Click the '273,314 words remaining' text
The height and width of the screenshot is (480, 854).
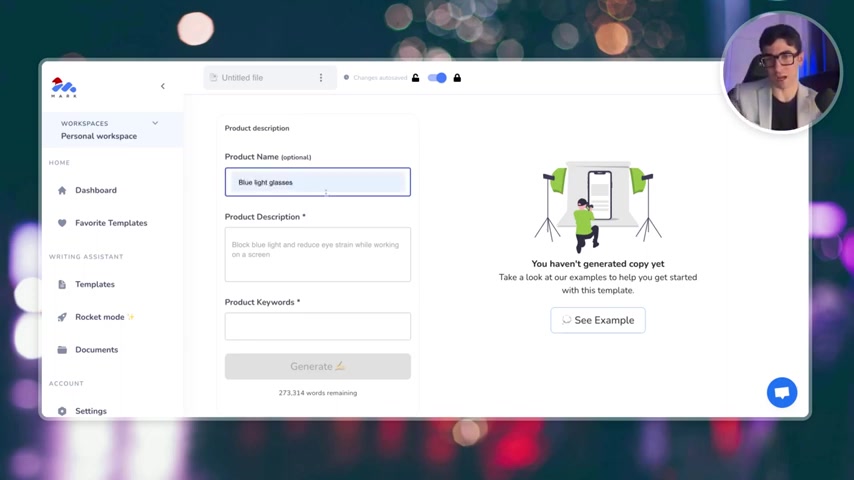(318, 393)
